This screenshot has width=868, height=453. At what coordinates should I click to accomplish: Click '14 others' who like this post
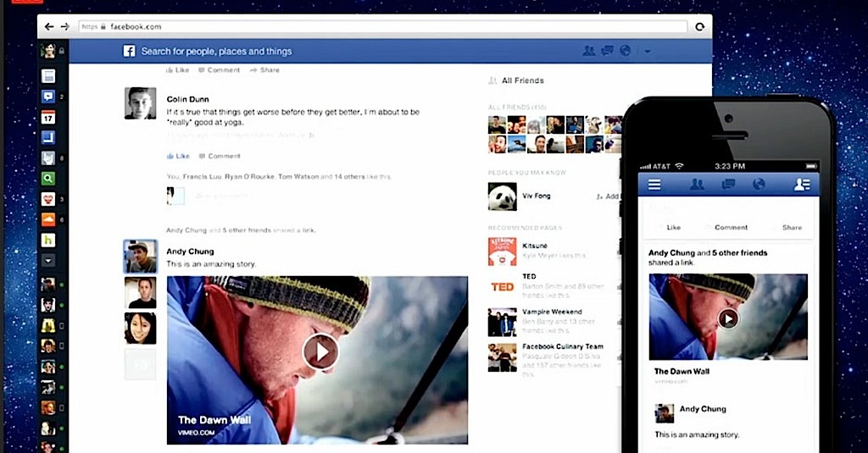[x=349, y=177]
